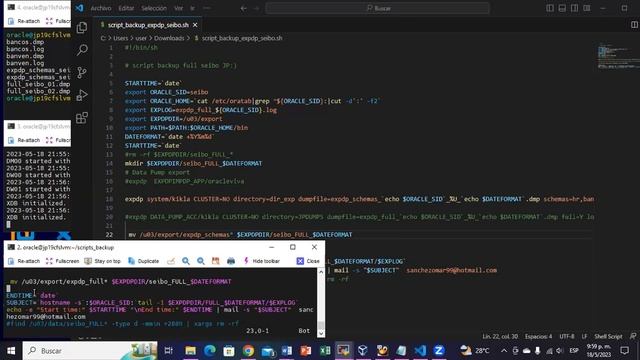
Task: Click the zoom in magnifier icon
Action: tap(186, 261)
